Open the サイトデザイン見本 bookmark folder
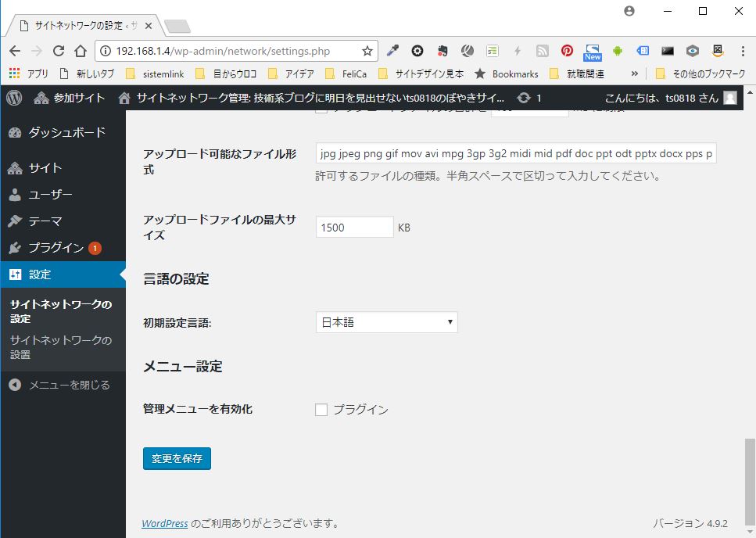Image resolution: width=756 pixels, height=538 pixels. (x=421, y=74)
